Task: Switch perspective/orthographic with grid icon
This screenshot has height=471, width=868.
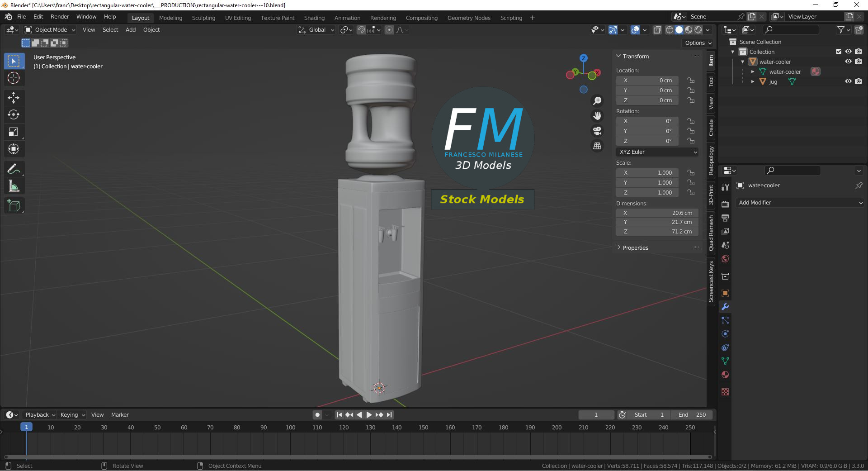Action: click(597, 146)
